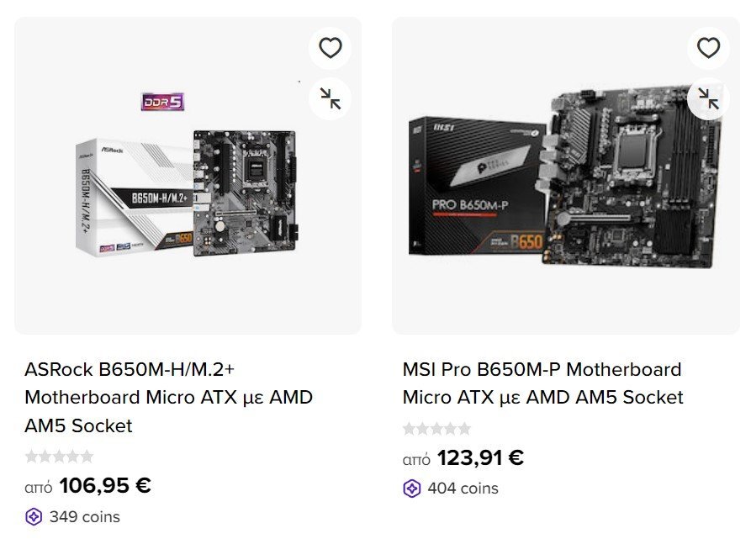Open the MSI Pro B650M-P Motherboard title link
The height and width of the screenshot is (560, 751).
pyautogui.click(x=542, y=383)
